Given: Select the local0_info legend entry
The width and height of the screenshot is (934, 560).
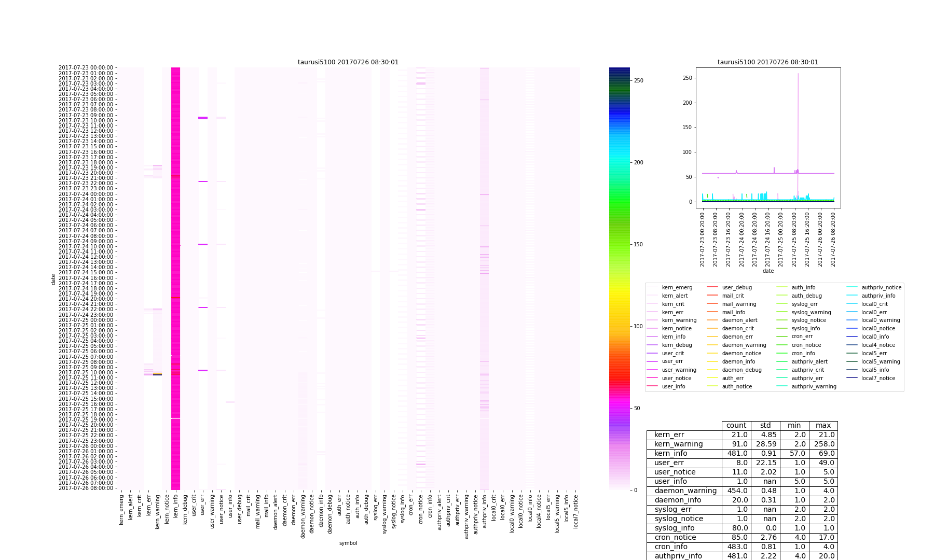Looking at the screenshot, I should [875, 337].
